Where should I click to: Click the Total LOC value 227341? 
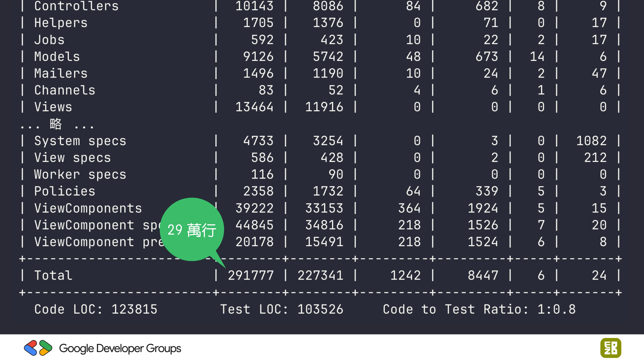pyautogui.click(x=321, y=275)
